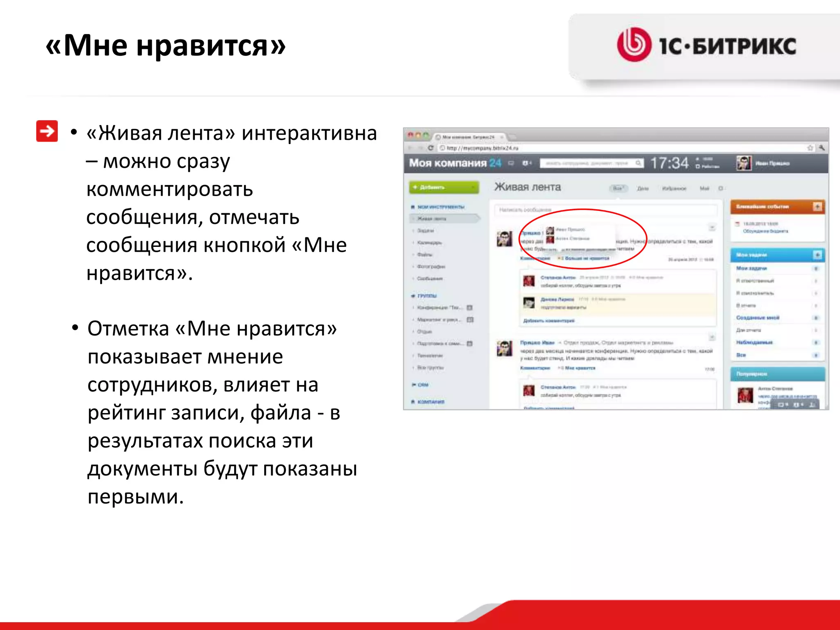Select the Моя компания browser tab
The width and height of the screenshot is (840, 630).
click(469, 137)
